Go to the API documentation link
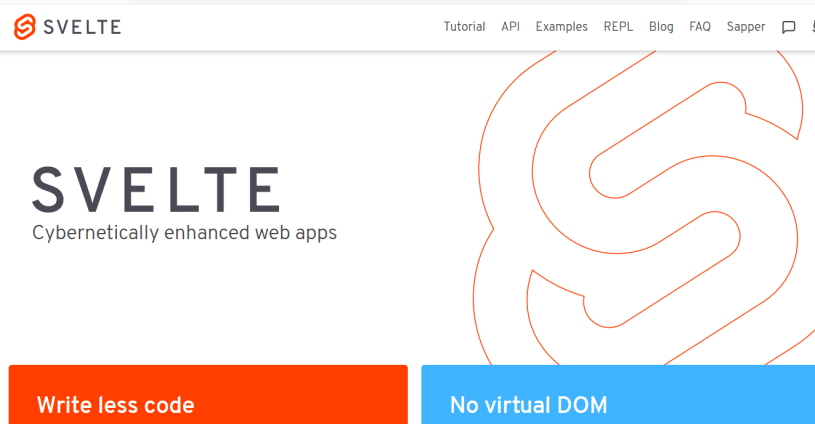The image size is (815, 424). [x=510, y=27]
